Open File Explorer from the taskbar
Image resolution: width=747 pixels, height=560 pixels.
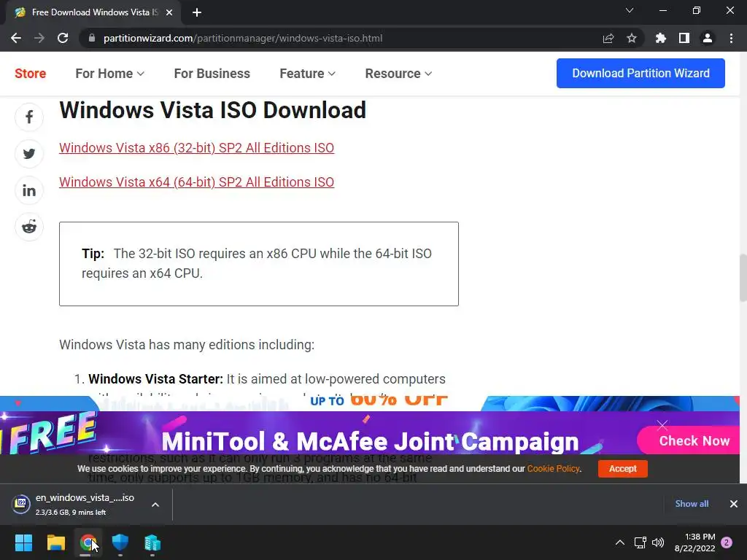coord(55,542)
